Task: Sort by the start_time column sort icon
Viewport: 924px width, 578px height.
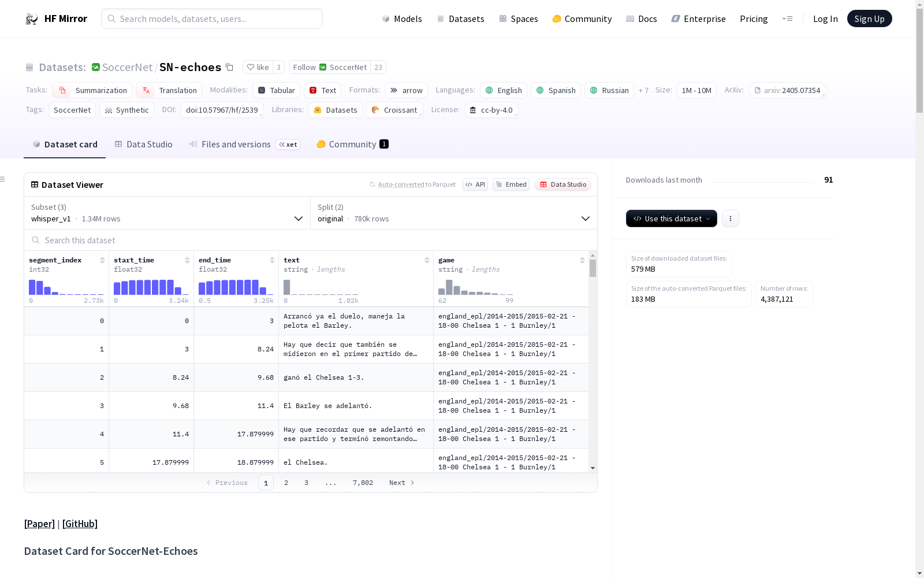Action: [x=187, y=260]
